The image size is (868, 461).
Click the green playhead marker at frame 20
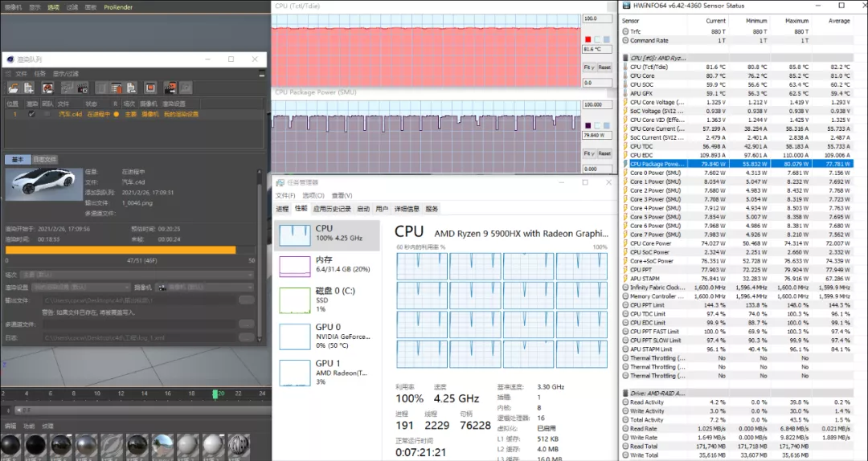coord(215,394)
